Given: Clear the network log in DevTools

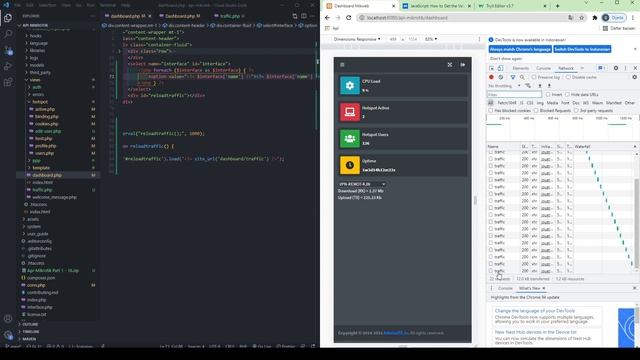Looking at the screenshot, I should pos(501,77).
